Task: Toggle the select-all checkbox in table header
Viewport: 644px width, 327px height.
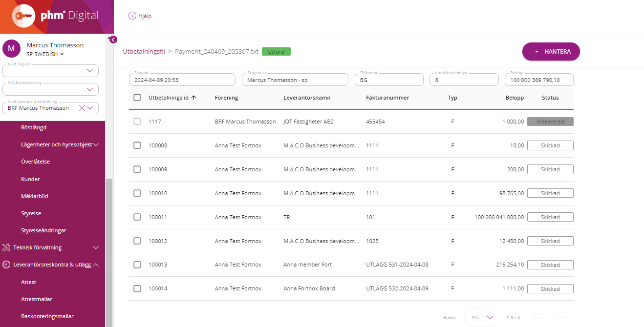Action: (x=137, y=98)
